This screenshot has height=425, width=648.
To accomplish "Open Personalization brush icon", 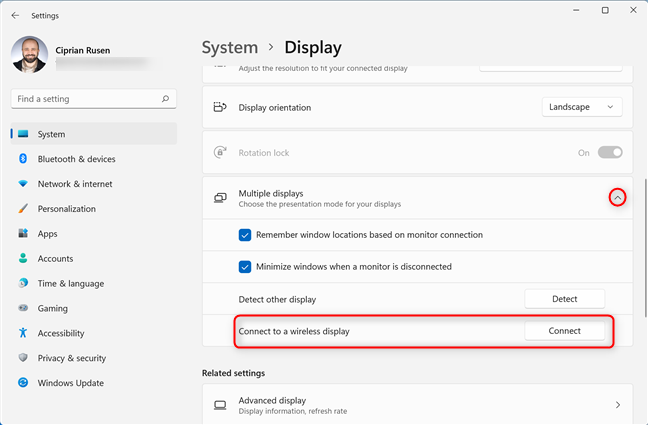I will point(23,208).
